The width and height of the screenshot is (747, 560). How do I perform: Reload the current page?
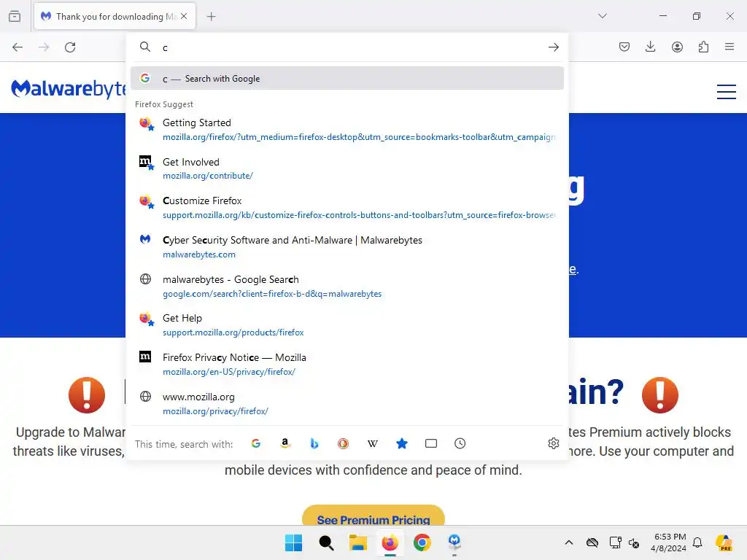(70, 47)
